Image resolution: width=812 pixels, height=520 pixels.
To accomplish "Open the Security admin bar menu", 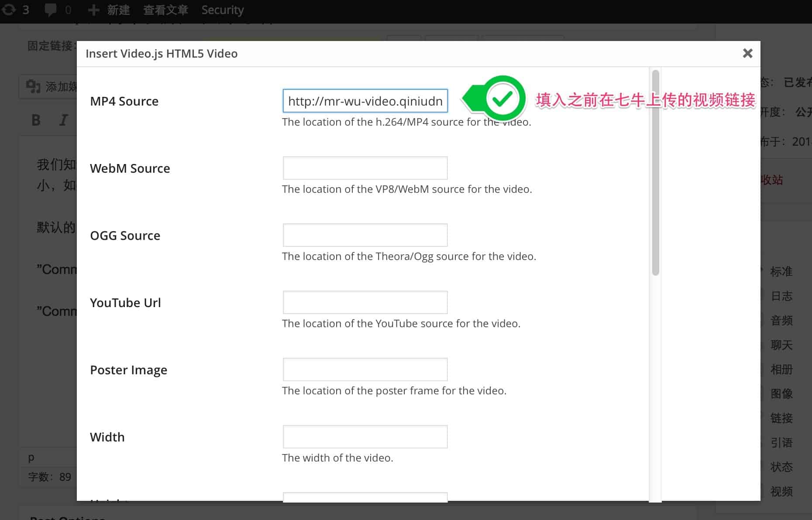I will coord(222,10).
